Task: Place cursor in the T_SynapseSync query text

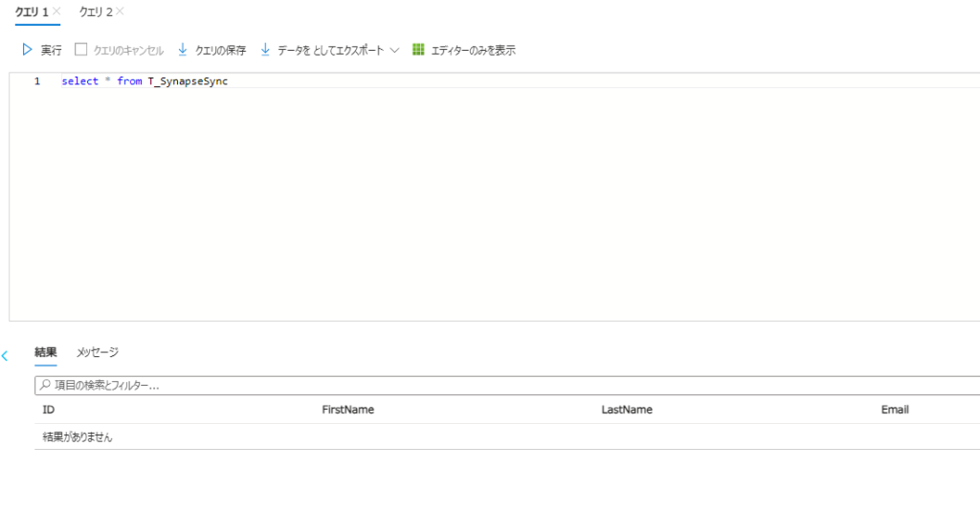Action: point(188,81)
